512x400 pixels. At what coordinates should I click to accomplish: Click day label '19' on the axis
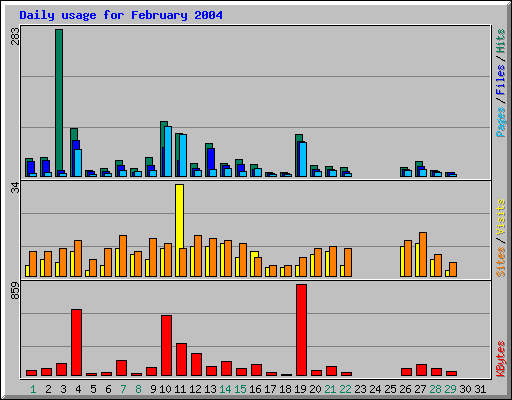[x=300, y=389]
